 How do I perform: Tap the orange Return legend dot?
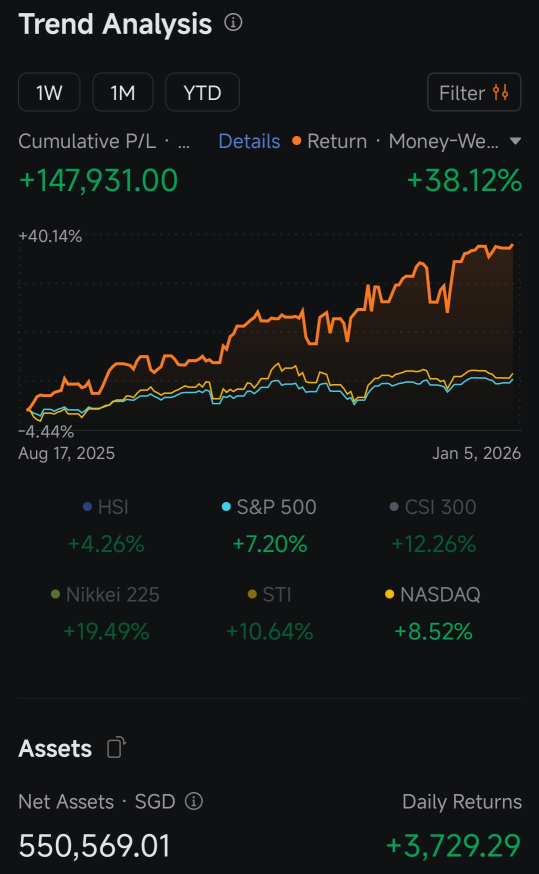297,141
